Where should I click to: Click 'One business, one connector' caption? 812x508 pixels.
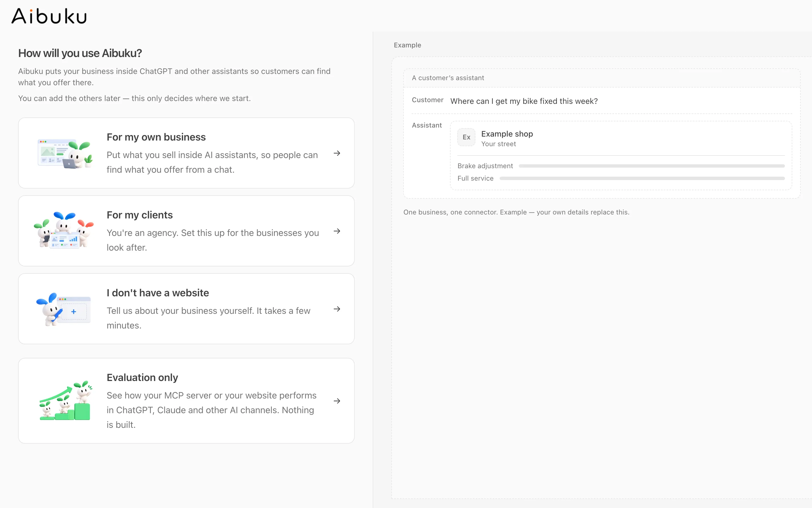pyautogui.click(x=517, y=212)
